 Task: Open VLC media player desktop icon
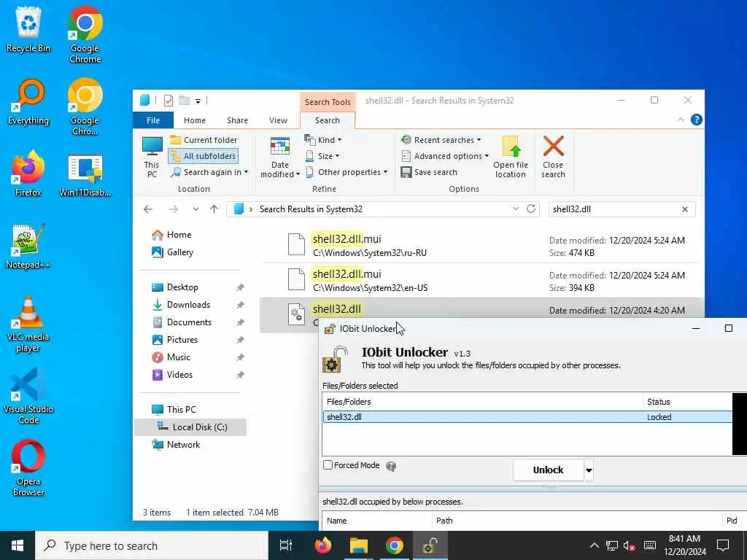click(x=28, y=324)
